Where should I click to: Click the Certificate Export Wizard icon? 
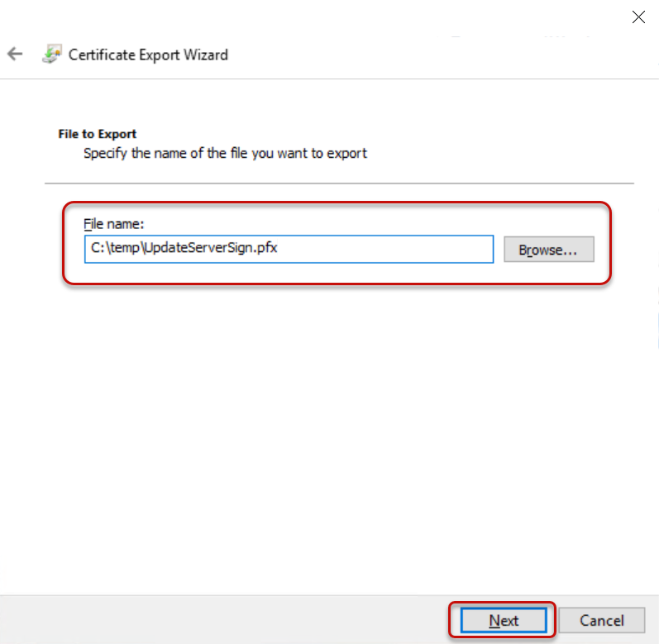52,54
